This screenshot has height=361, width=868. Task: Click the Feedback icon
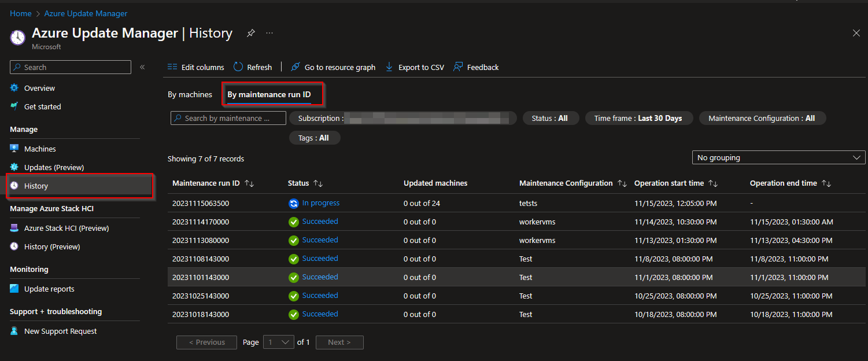point(458,67)
